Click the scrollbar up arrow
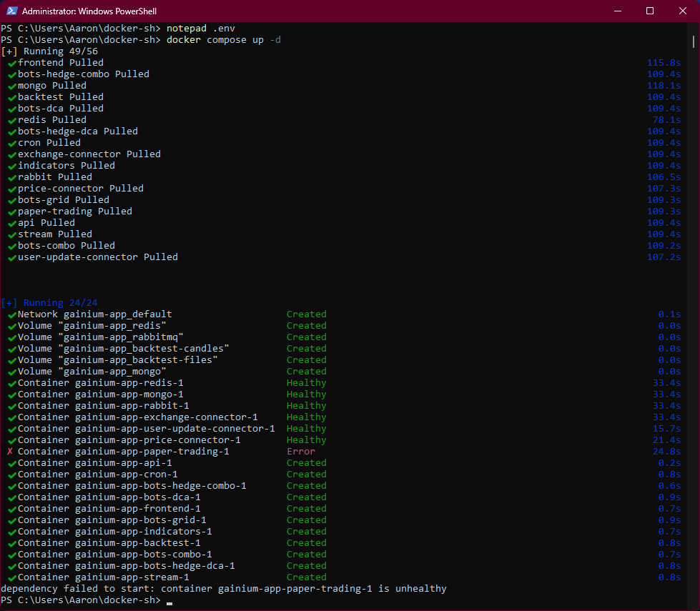The width and height of the screenshot is (700, 611). 694,28
